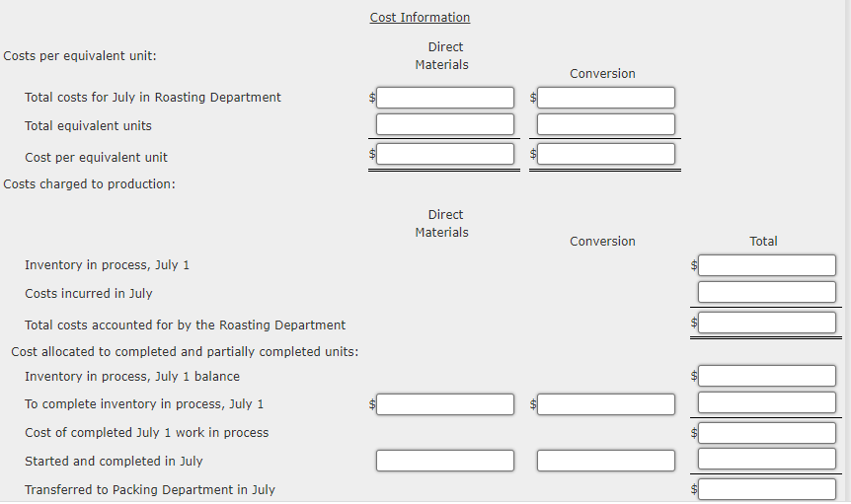Focus Direct Materials cost per equivalent unit field

(x=445, y=154)
